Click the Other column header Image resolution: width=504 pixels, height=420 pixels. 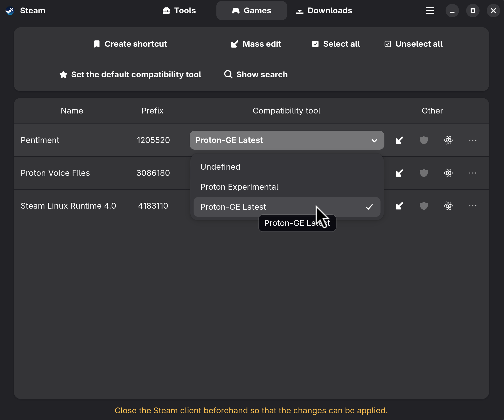click(x=433, y=111)
